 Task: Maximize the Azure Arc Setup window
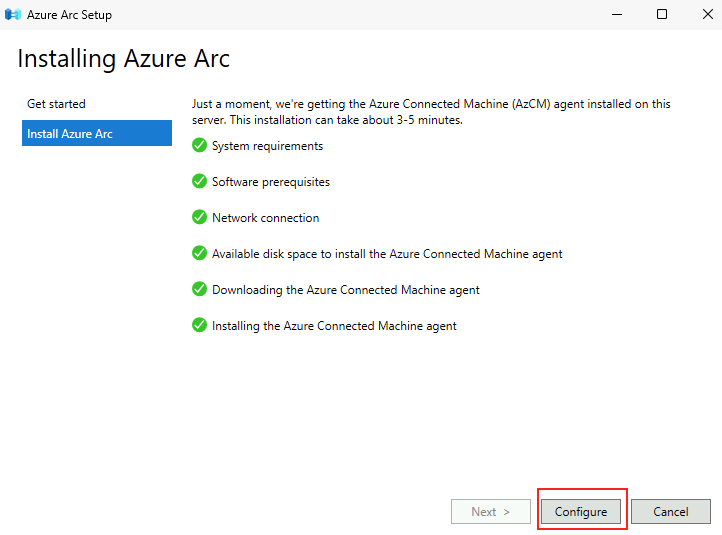point(662,15)
